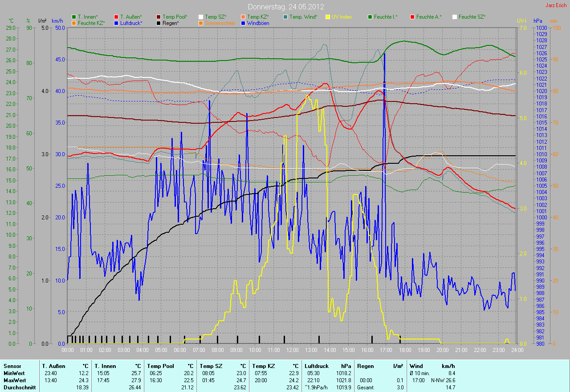Image resolution: width=570 pixels, height=392 pixels.
Task: Click the 06:00 time axis label
Action: 180,350
